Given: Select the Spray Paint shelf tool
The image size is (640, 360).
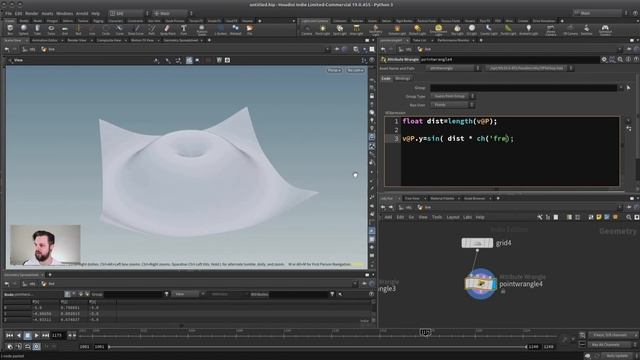Looking at the screenshot, I should click(167, 30).
